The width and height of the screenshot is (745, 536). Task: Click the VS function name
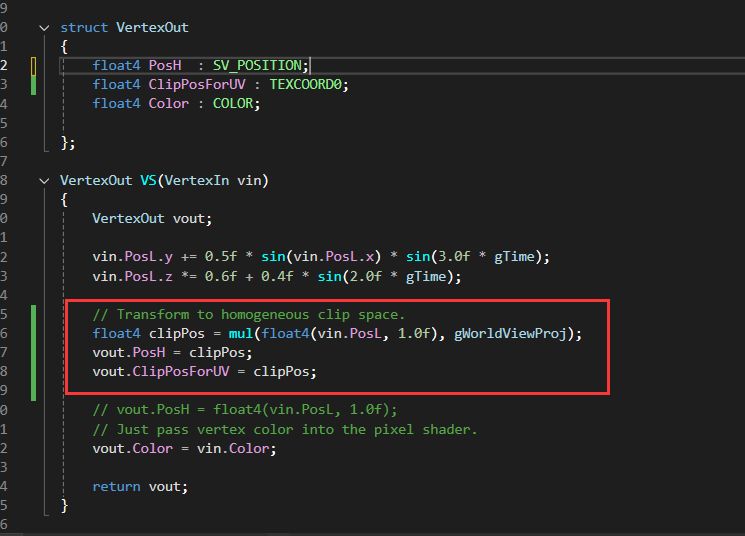point(148,181)
